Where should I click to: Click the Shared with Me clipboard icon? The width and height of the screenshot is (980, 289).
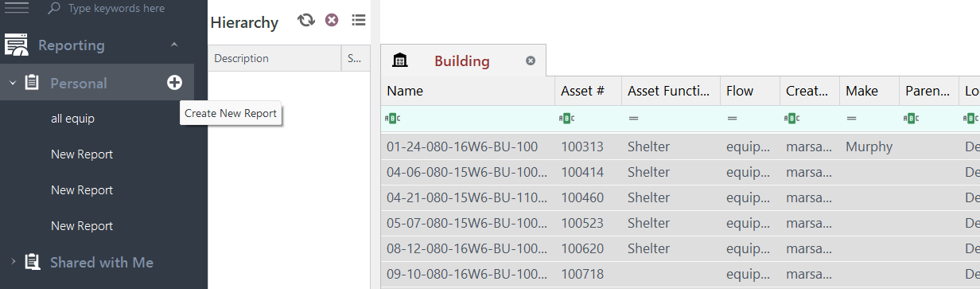(x=33, y=262)
